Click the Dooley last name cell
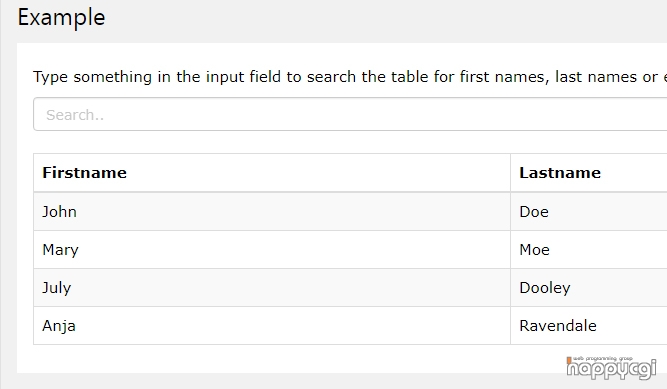 tap(589, 288)
